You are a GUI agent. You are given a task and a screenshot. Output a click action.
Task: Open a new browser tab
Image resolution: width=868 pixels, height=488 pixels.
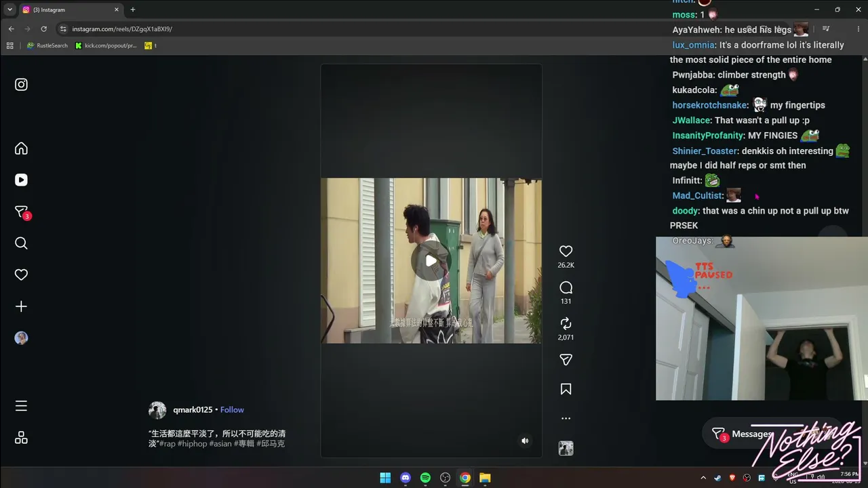[x=133, y=9]
